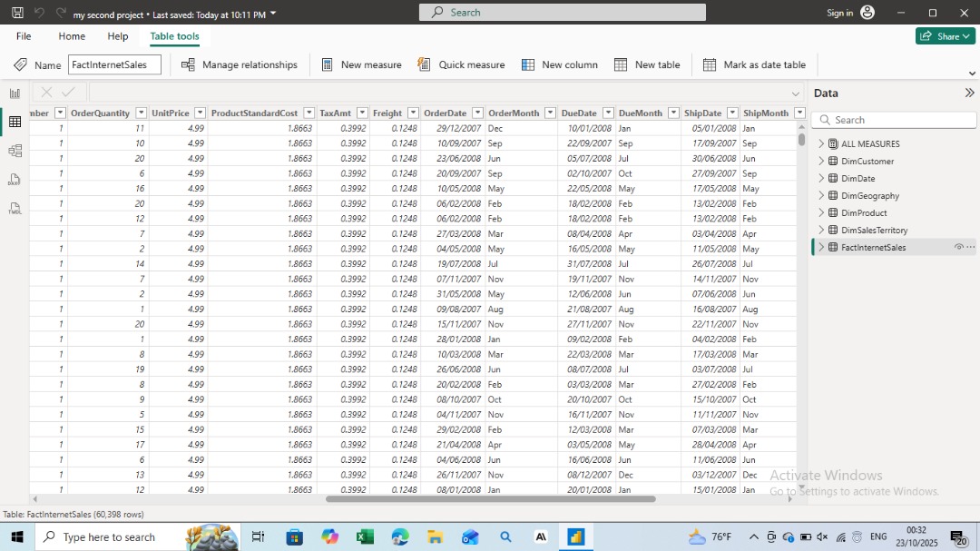The image size is (980, 551).
Task: Click the Undo arrow icon
Action: (39, 13)
